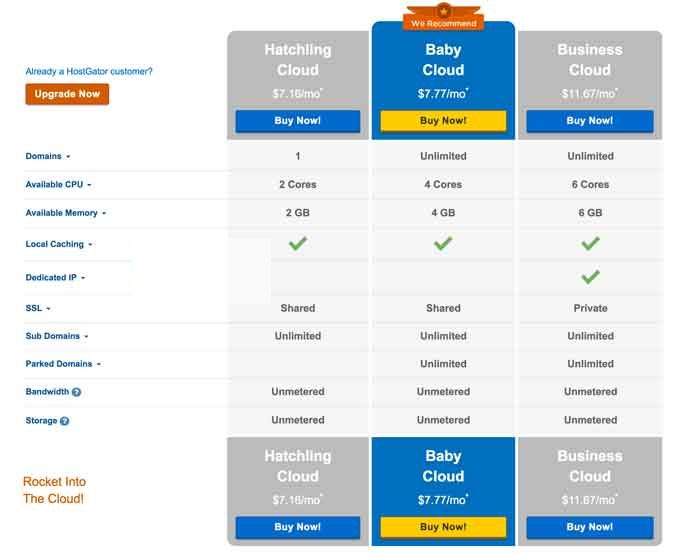Viewport: 700px width, 553px height.
Task: Expand the Available CPU row details
Action: pyautogui.click(x=58, y=184)
